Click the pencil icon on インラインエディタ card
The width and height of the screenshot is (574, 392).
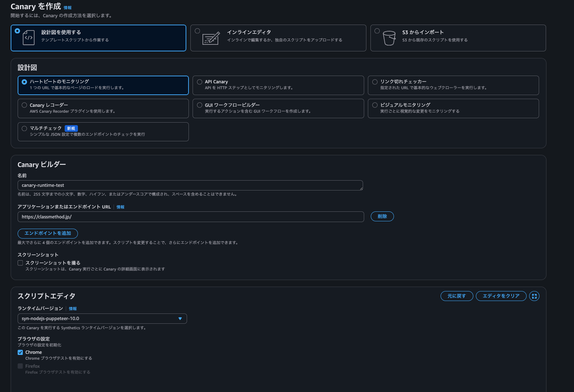tap(210, 37)
